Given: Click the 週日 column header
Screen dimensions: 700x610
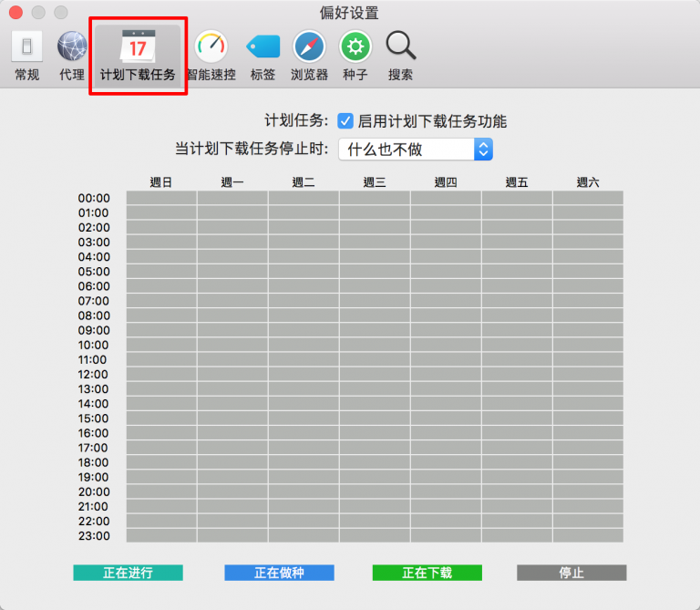Looking at the screenshot, I should [161, 182].
